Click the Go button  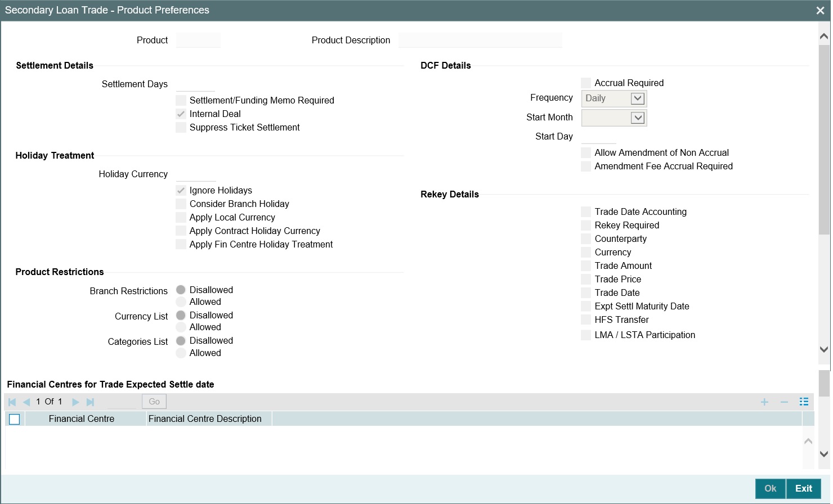154,402
